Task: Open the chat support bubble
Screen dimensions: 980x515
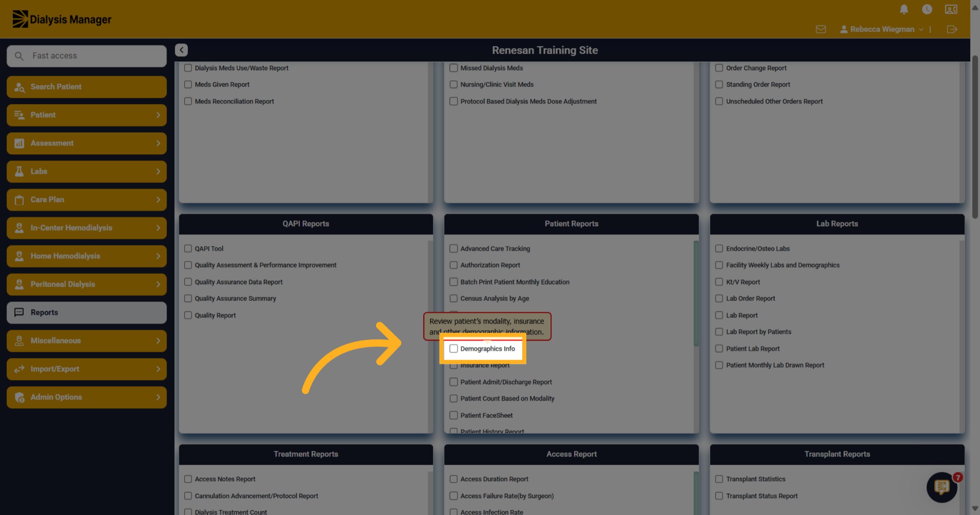Action: [x=942, y=487]
